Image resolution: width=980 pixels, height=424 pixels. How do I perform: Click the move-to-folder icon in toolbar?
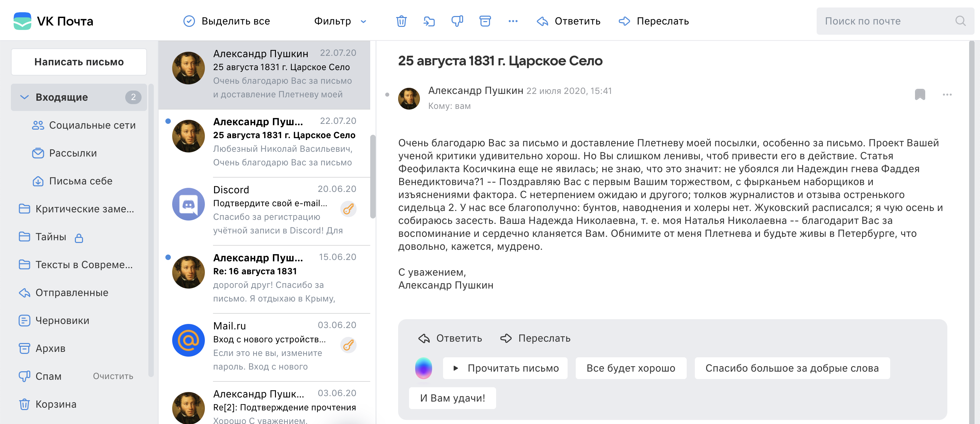click(429, 21)
